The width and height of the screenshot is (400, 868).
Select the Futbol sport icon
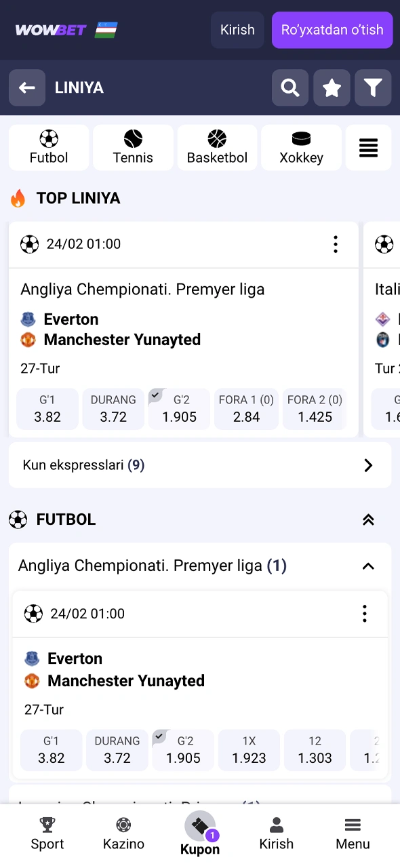tap(48, 147)
